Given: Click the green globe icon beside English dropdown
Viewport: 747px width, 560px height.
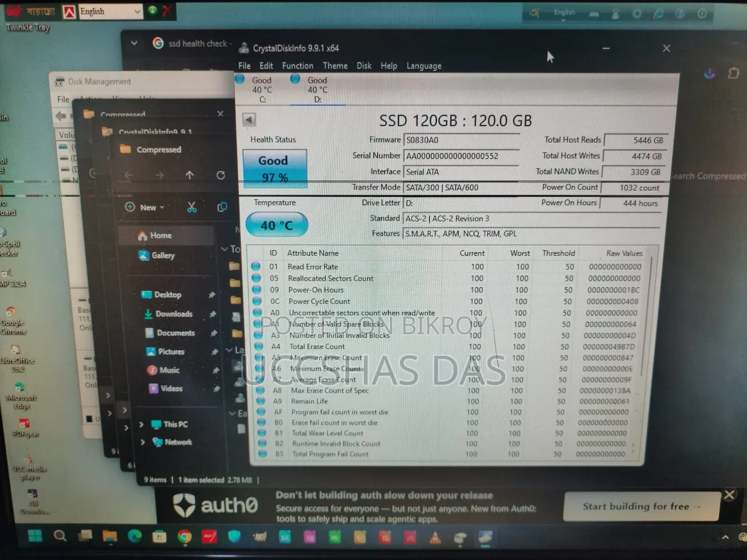Looking at the screenshot, I should (x=153, y=10).
